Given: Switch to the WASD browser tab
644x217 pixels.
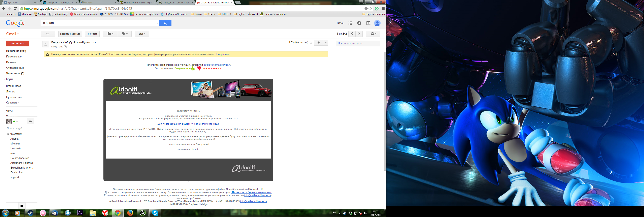Looking at the screenshot, I should pos(98,2).
